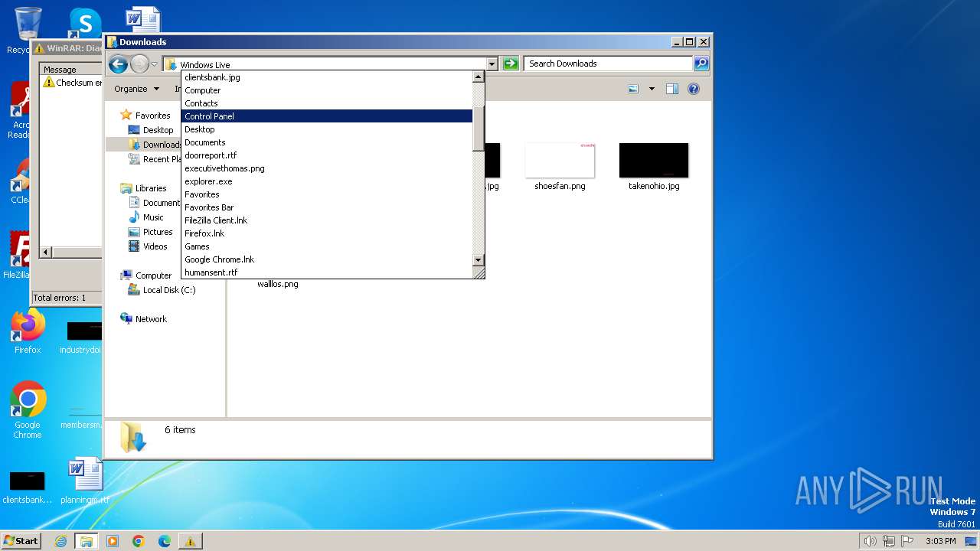Select explorer.exe in the dropdown list

click(327, 181)
